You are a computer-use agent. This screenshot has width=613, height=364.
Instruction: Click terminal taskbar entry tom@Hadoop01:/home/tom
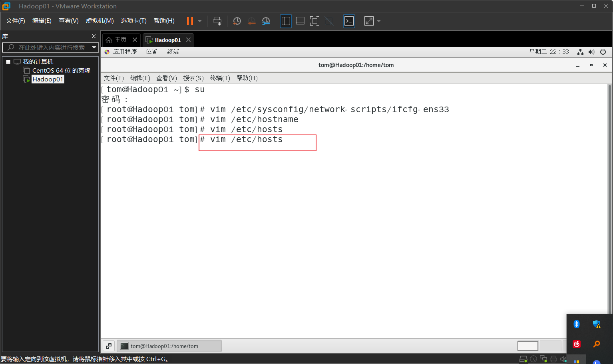tap(169, 346)
